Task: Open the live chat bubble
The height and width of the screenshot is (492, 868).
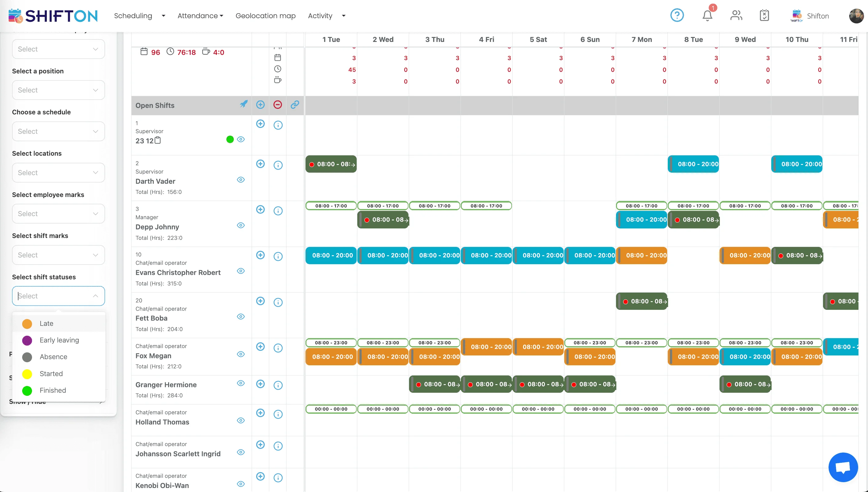Action: point(843,467)
